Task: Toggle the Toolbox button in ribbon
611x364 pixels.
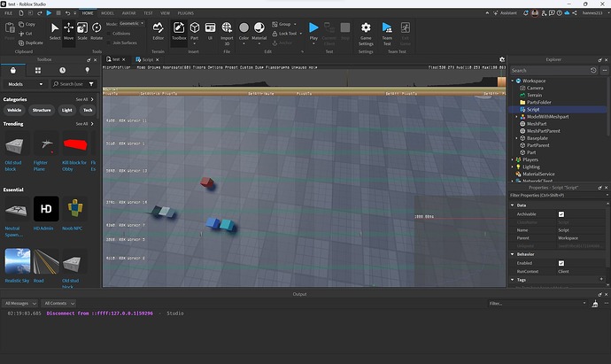Action: tap(179, 31)
